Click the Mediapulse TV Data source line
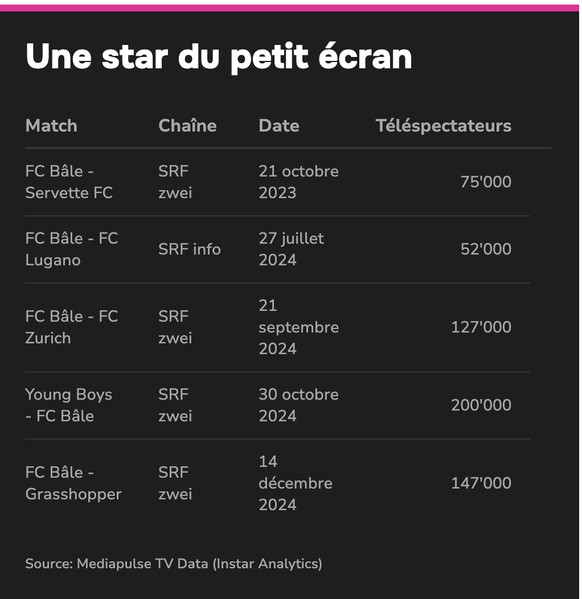Viewport: 582px width, 599px height. click(x=173, y=564)
